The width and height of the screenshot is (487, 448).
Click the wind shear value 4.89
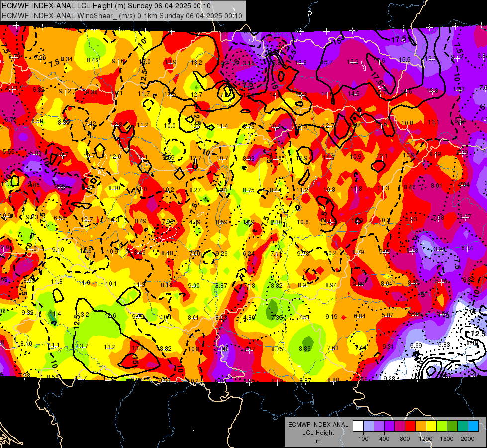195,222
